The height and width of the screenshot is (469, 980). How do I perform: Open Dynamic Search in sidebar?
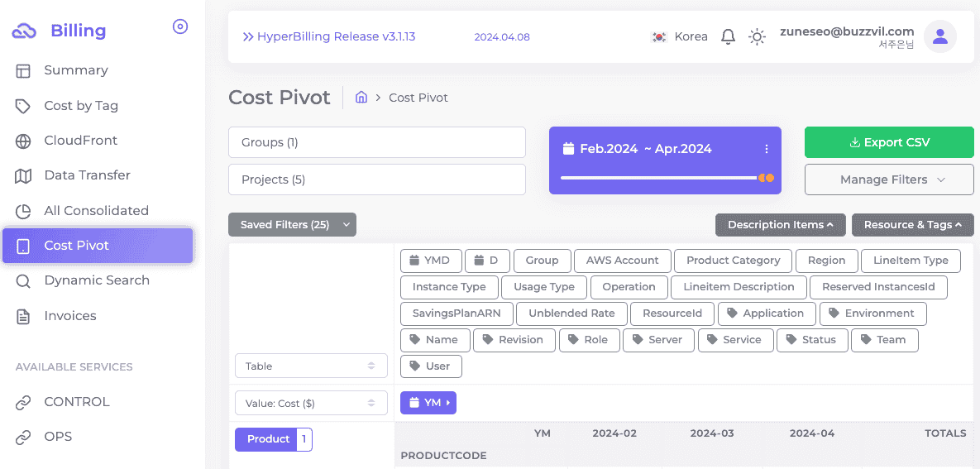(97, 280)
